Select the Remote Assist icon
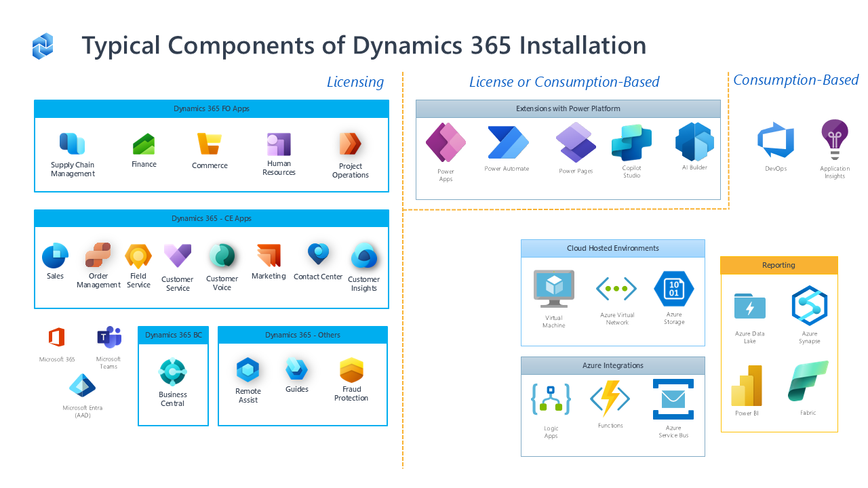The image size is (868, 488). [248, 370]
